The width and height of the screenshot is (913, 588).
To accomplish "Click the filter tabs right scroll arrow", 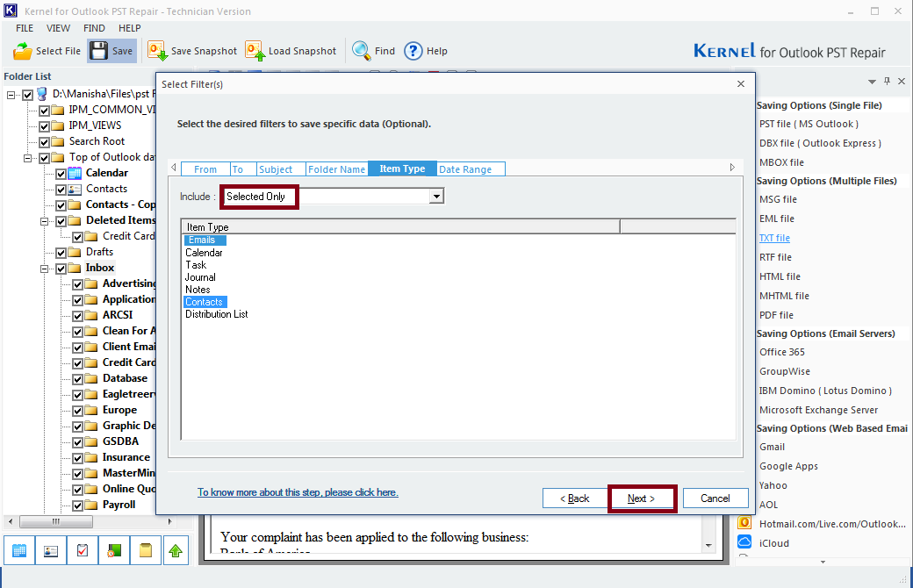I will [732, 168].
